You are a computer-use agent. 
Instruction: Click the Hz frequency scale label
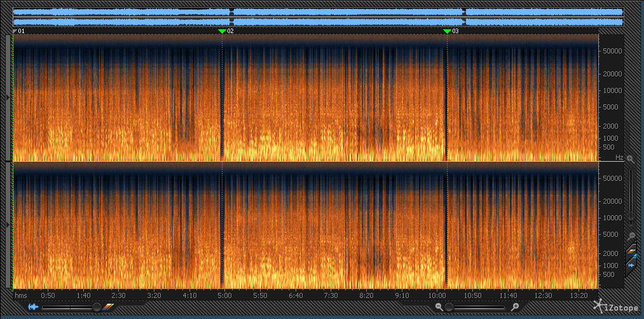[619, 157]
